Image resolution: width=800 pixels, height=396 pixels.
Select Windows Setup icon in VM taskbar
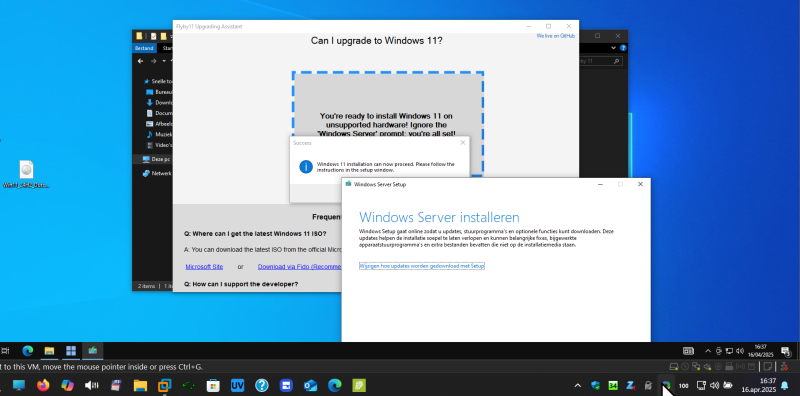[x=92, y=351]
